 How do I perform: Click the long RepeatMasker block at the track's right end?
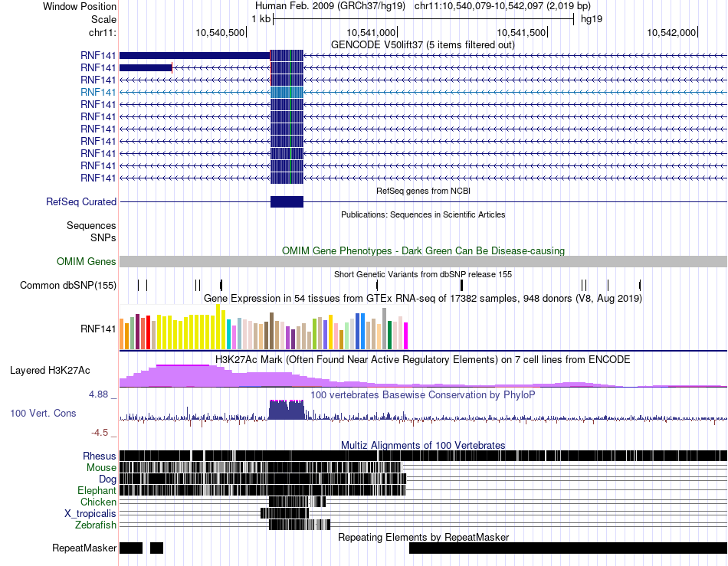tap(568, 548)
